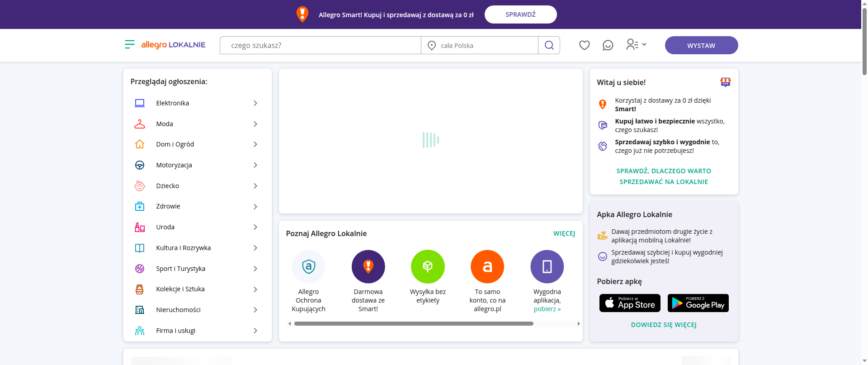Click the user account icon
The image size is (868, 365).
[632, 44]
